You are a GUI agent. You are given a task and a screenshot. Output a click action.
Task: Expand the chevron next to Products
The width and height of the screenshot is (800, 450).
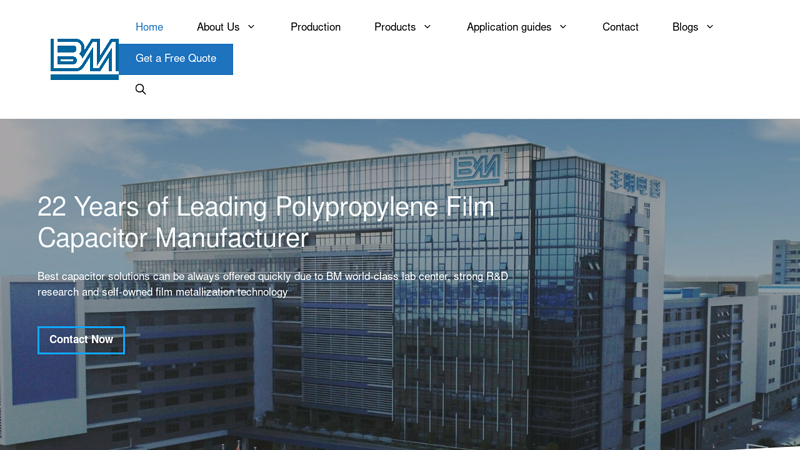428,27
